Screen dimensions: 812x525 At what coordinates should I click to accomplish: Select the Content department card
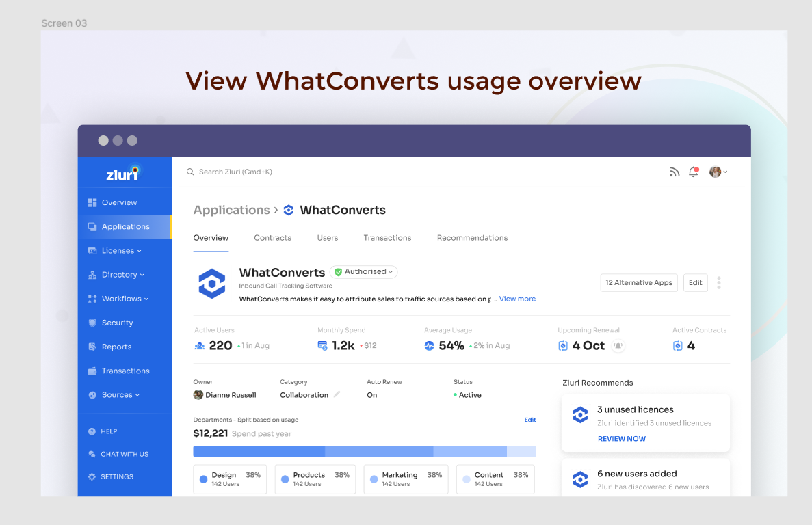(x=495, y=479)
